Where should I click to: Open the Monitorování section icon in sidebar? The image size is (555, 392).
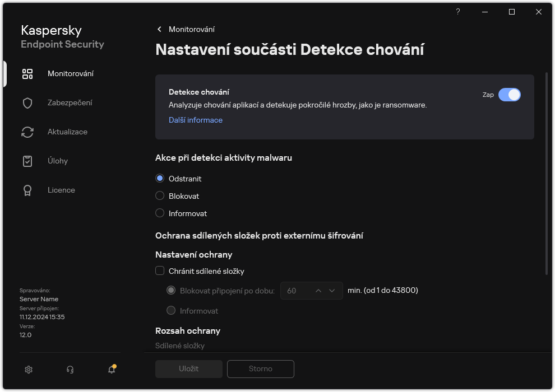pos(27,73)
